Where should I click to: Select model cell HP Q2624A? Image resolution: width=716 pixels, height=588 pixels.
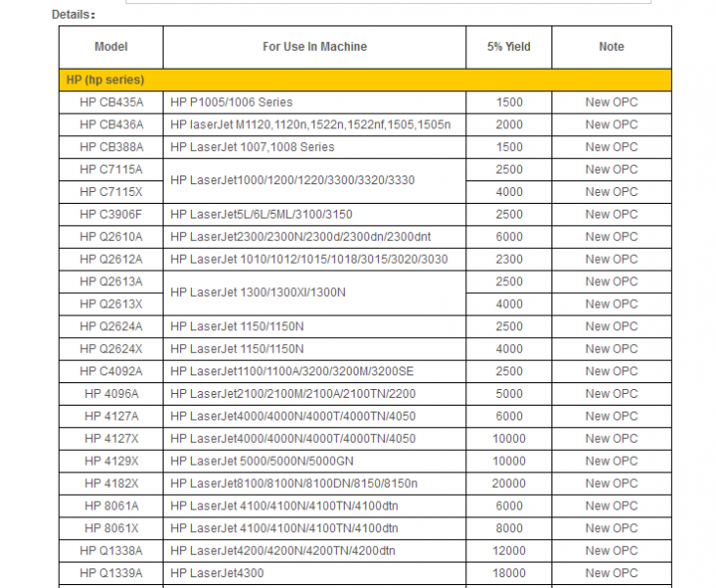pos(111,326)
